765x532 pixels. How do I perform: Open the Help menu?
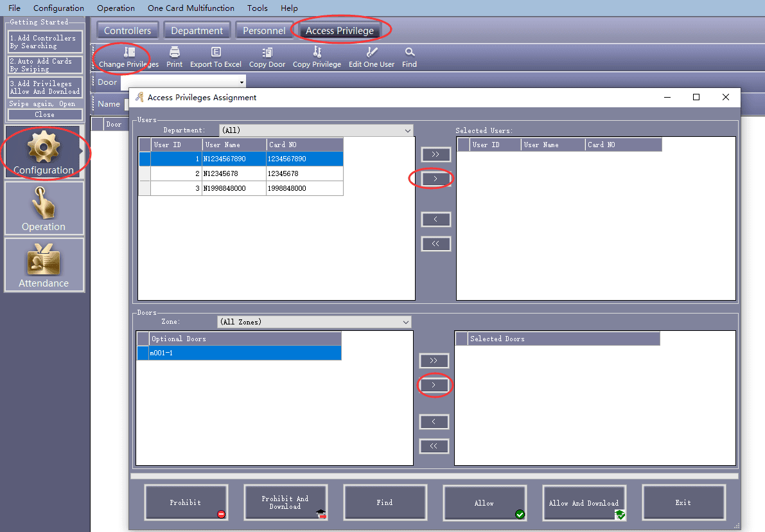click(289, 8)
